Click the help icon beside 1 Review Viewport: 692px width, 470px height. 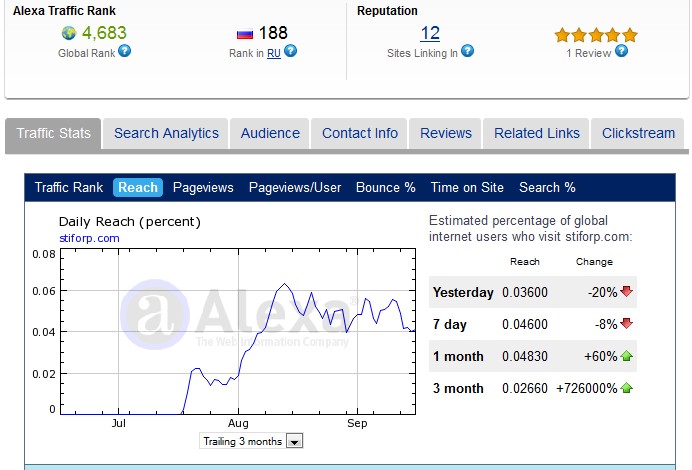[621, 51]
